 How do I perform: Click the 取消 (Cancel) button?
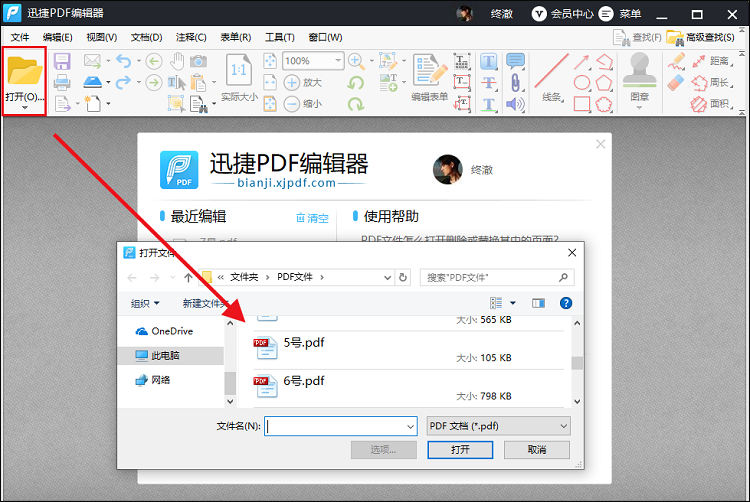(537, 450)
